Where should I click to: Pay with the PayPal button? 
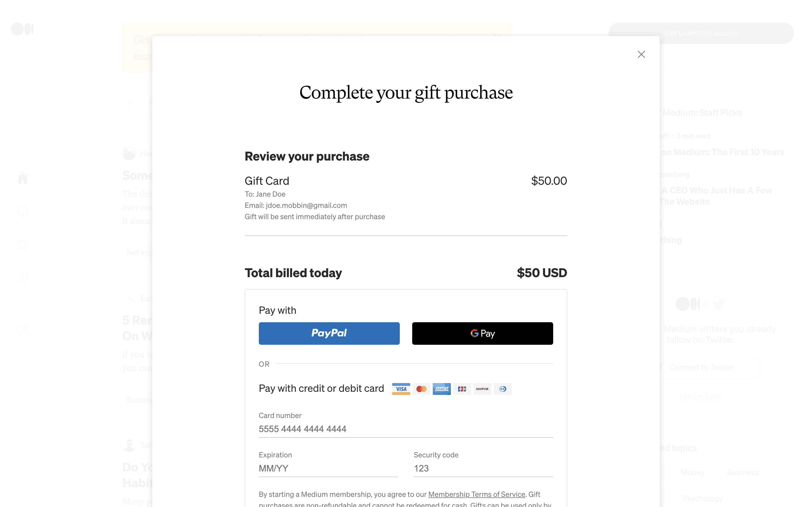pos(329,333)
